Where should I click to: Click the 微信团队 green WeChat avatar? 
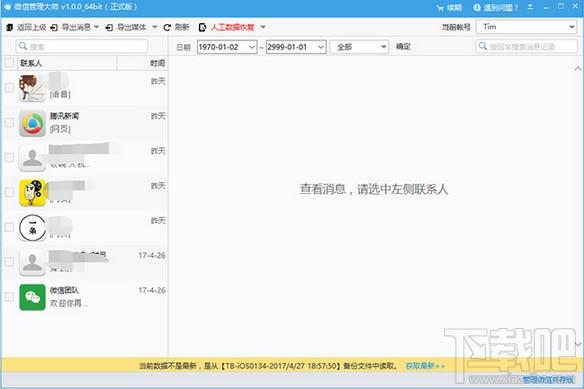32,297
